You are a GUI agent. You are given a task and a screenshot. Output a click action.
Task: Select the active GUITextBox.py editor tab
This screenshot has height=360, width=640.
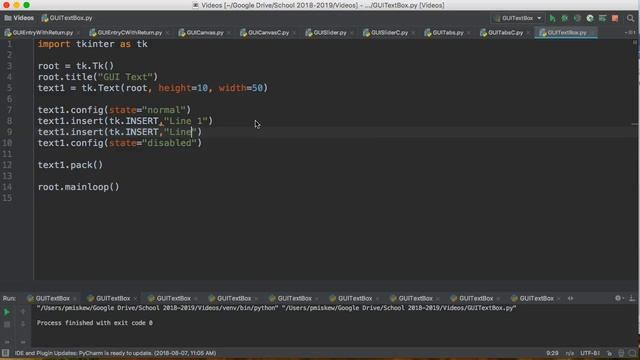pyautogui.click(x=567, y=33)
